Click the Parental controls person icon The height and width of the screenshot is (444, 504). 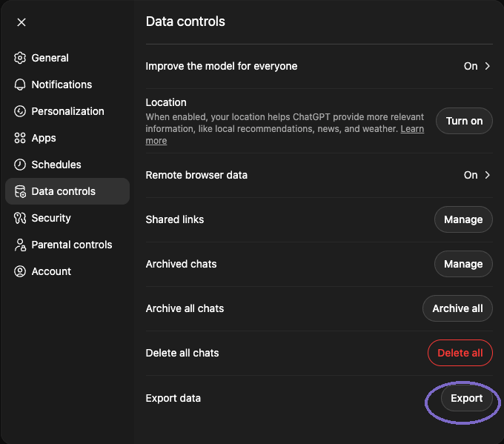pyautogui.click(x=20, y=245)
